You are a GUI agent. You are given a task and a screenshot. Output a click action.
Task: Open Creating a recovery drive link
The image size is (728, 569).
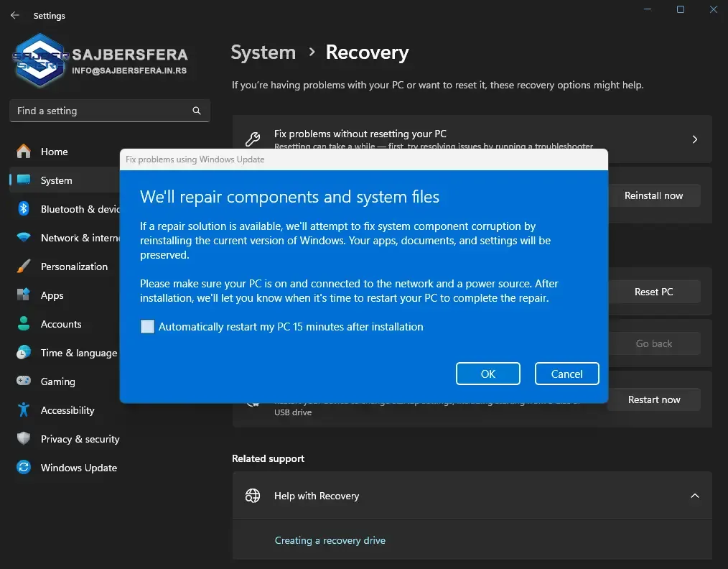point(330,540)
